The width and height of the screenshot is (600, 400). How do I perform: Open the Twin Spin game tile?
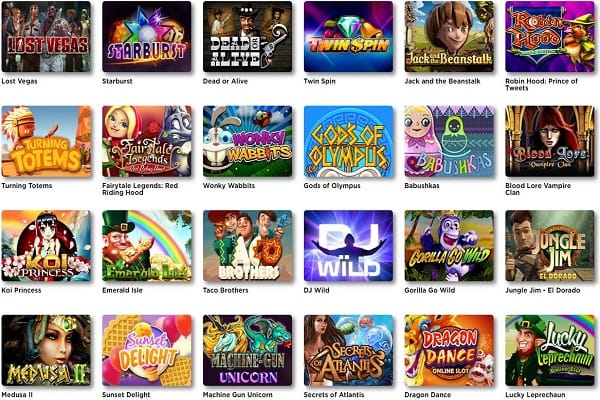coord(349,37)
